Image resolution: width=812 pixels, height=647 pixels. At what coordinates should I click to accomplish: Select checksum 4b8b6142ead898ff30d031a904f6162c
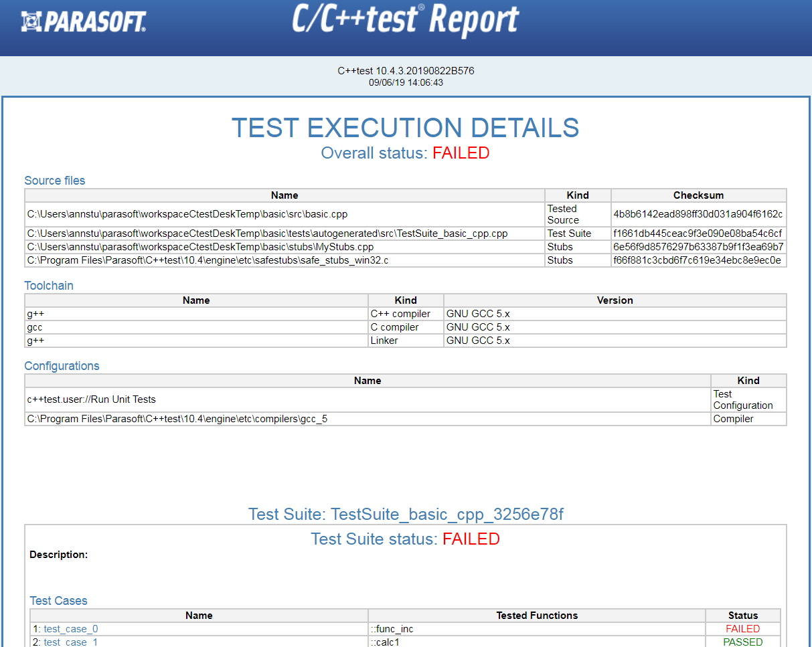point(698,214)
